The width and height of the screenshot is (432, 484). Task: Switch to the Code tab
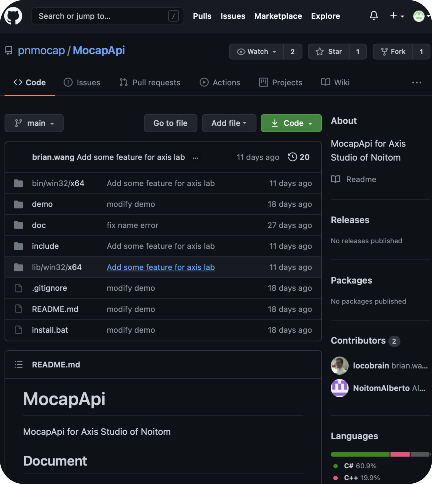[30, 82]
